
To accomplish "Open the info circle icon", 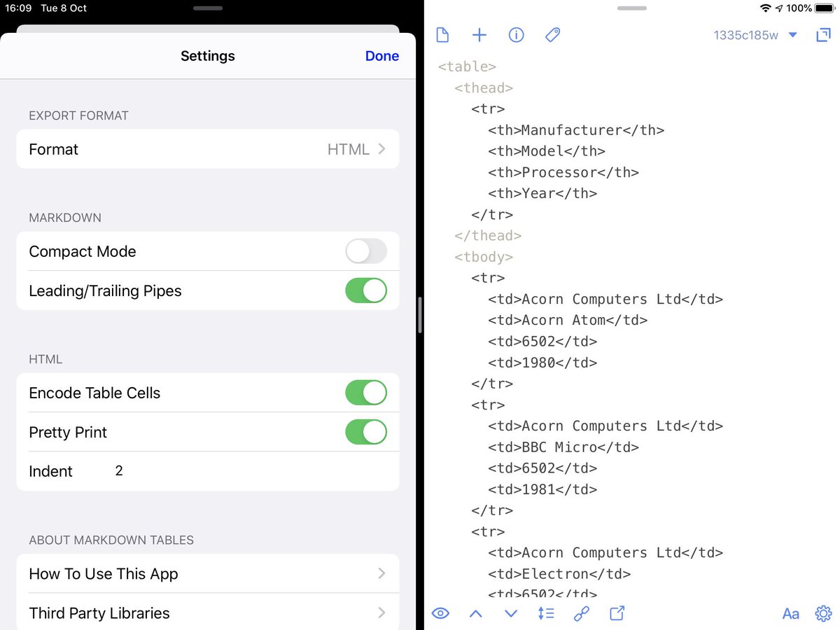I will pyautogui.click(x=516, y=35).
